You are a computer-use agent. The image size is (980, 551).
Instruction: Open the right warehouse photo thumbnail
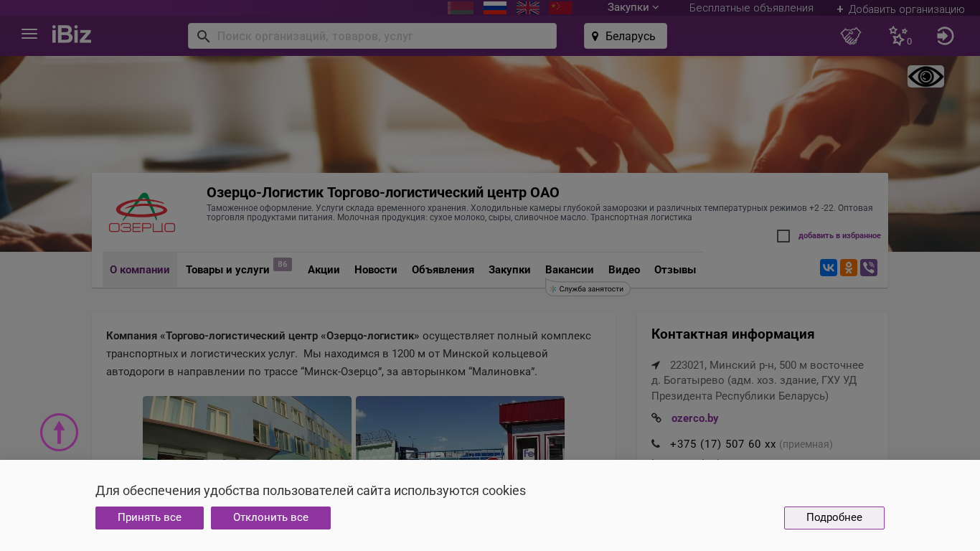(460, 428)
